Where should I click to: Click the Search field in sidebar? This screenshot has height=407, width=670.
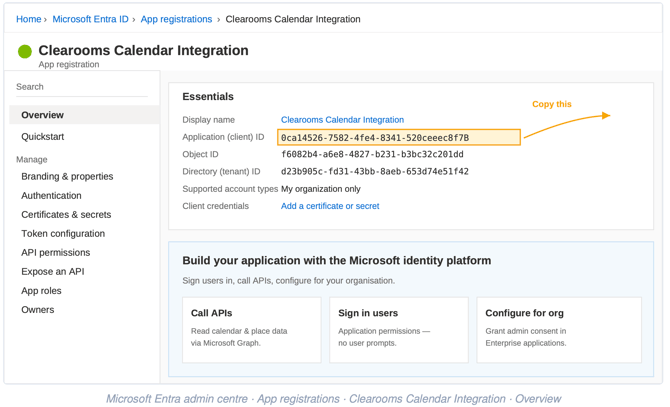(82, 87)
